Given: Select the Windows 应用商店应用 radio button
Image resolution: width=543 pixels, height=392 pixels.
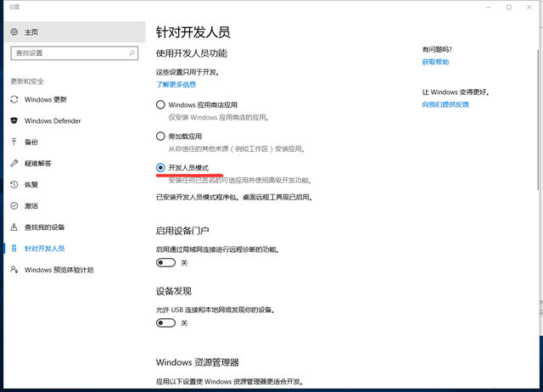Looking at the screenshot, I should click(x=160, y=104).
